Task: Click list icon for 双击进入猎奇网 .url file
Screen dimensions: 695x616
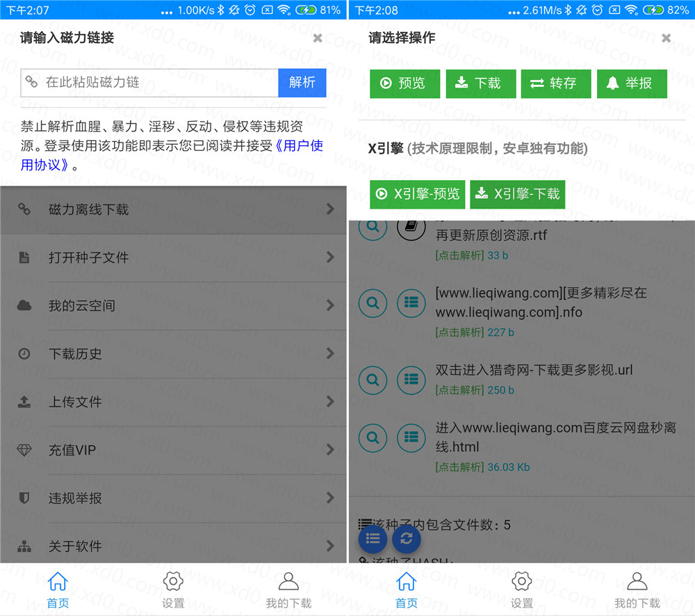Action: [411, 380]
